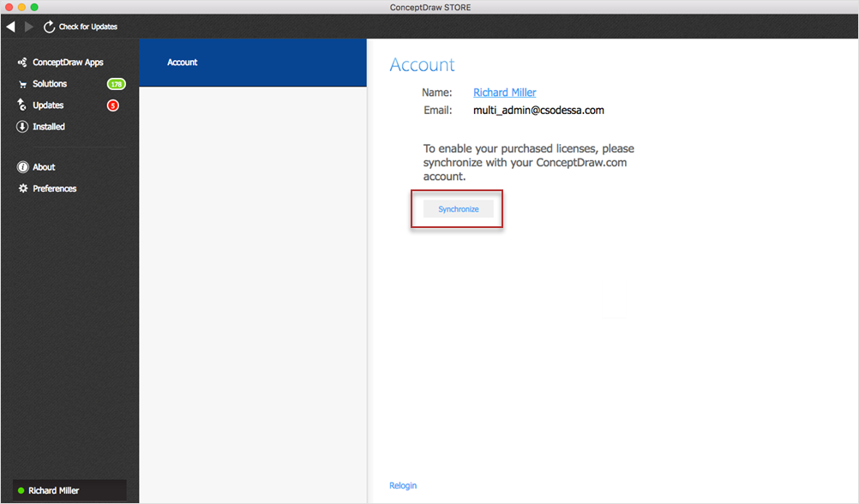
Task: Click the Check for Updates label
Action: click(88, 27)
